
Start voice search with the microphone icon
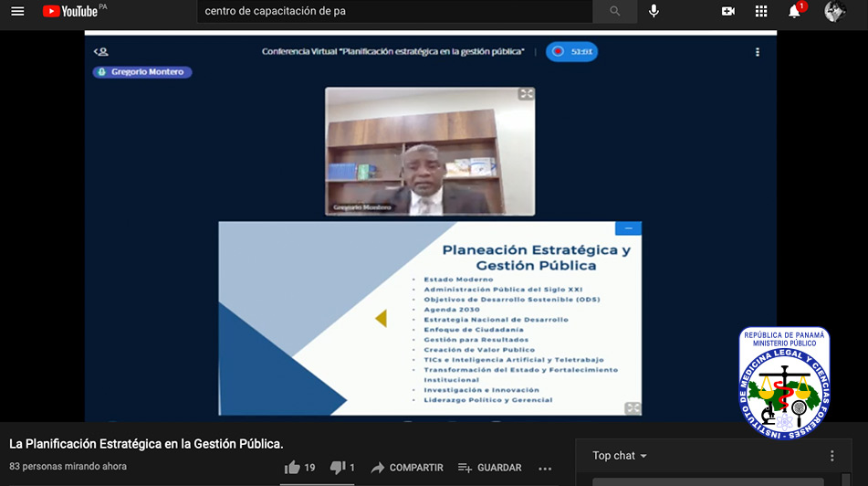(654, 11)
